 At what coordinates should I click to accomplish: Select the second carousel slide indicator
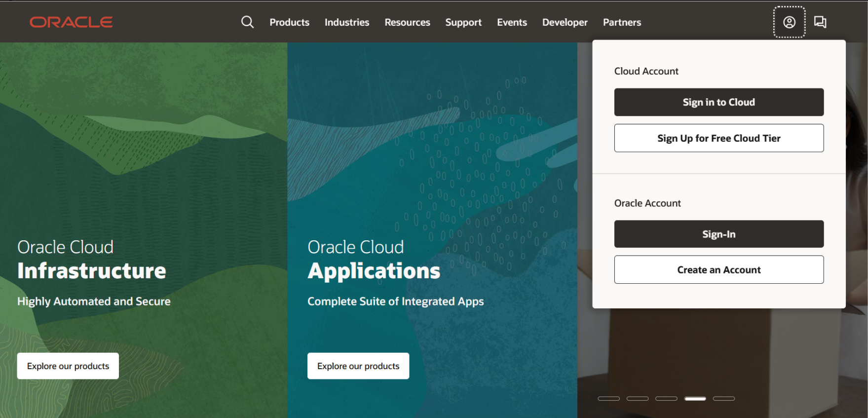point(638,398)
